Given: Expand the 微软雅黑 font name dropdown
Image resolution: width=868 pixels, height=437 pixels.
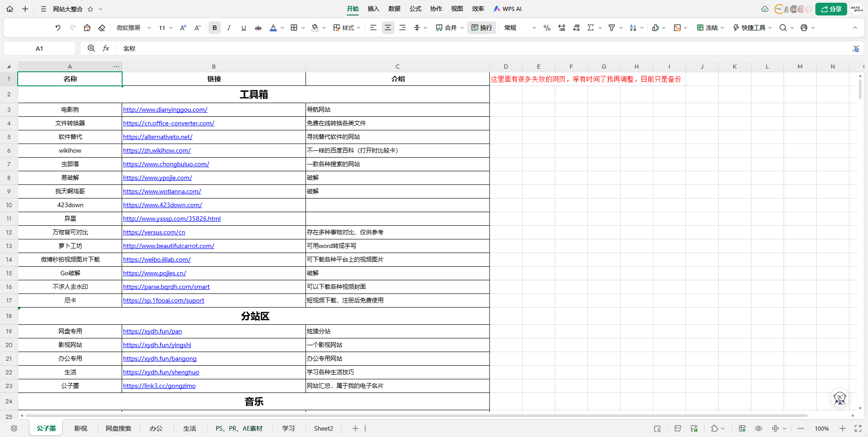Looking at the screenshot, I should [149, 28].
